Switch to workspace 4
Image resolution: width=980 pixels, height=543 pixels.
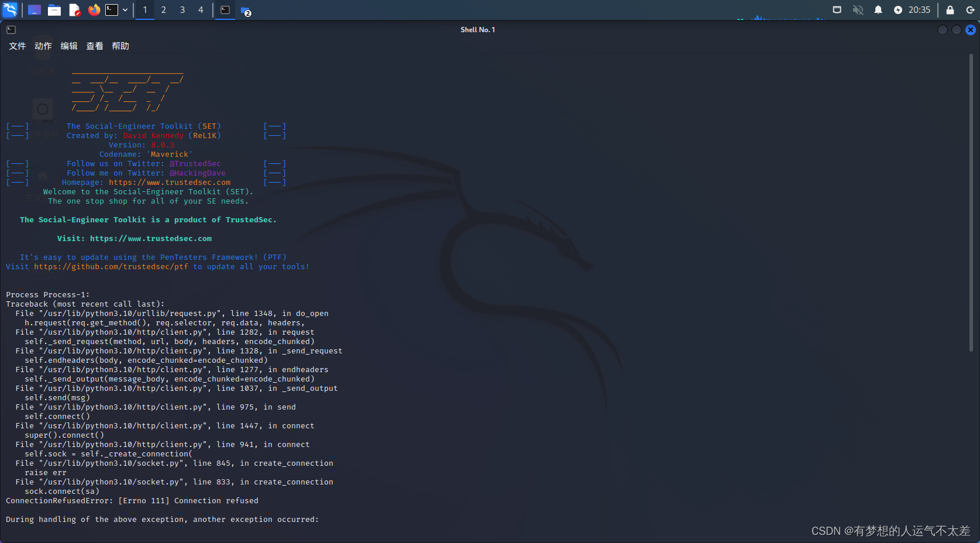(201, 10)
